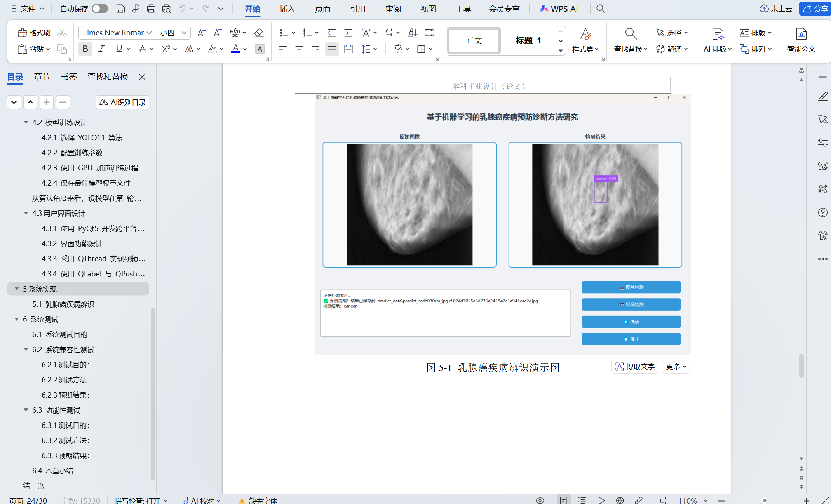Toggle superscript formatting

[x=166, y=49]
